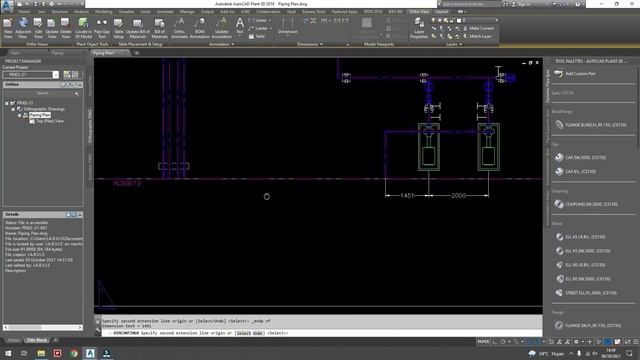Switch to the Layout ribbon tab
Screen dimensions: 640x360
441,12
